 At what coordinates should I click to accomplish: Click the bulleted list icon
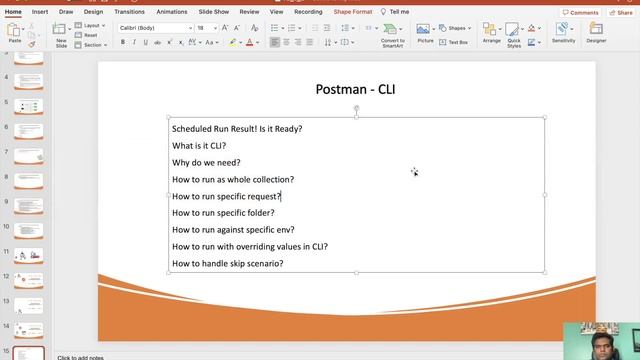tap(274, 28)
